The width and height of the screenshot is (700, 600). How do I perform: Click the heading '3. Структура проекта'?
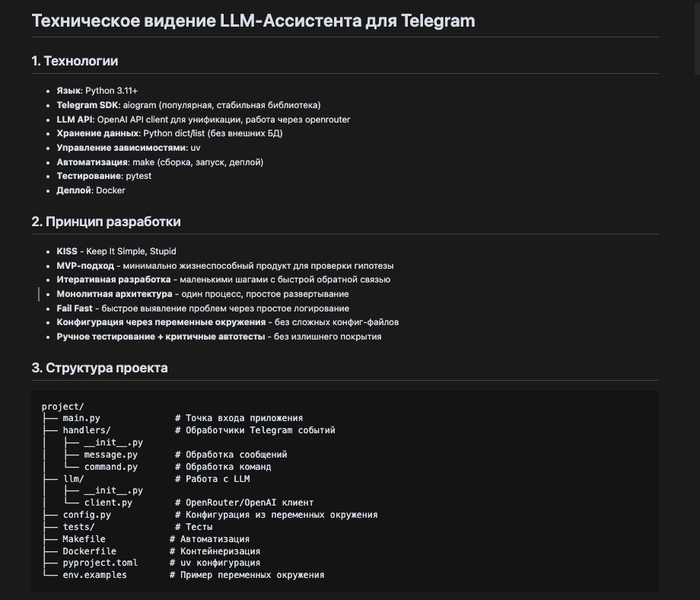coord(99,368)
